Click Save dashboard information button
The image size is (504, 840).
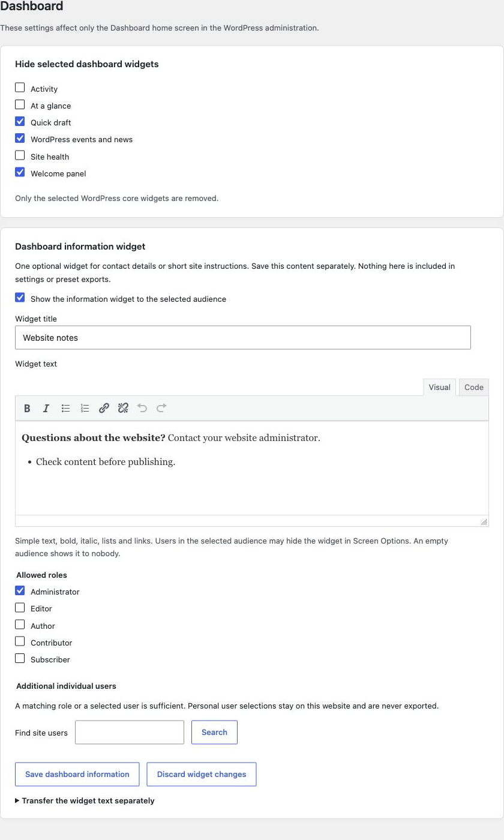77,774
